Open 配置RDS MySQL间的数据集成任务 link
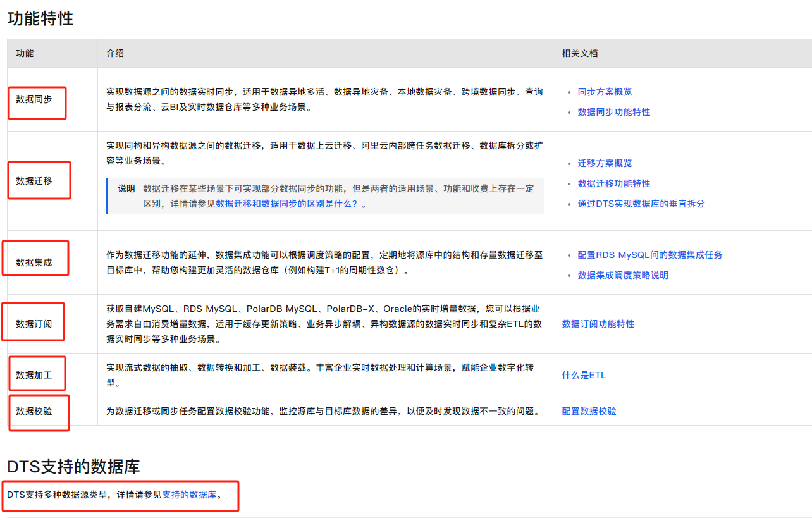Screen dimensions: 812x523 [650, 255]
